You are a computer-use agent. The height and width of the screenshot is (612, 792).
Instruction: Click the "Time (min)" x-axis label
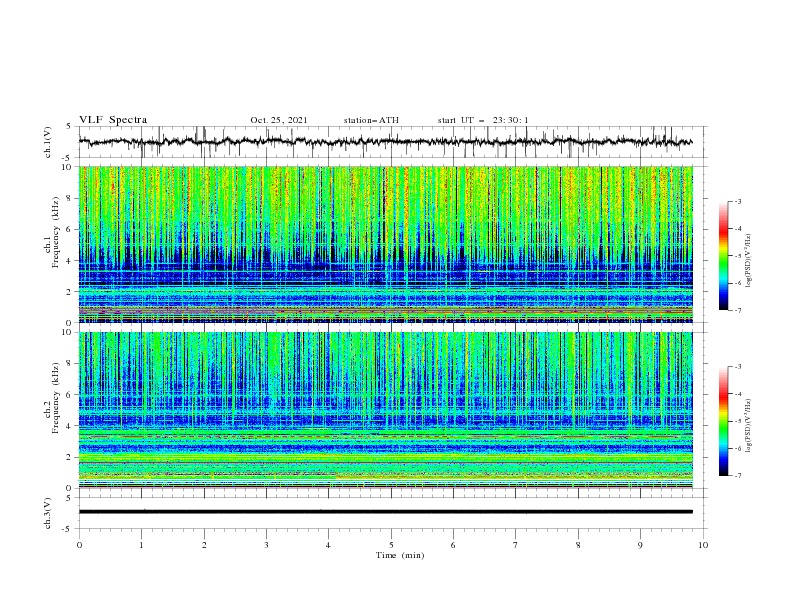pos(400,555)
